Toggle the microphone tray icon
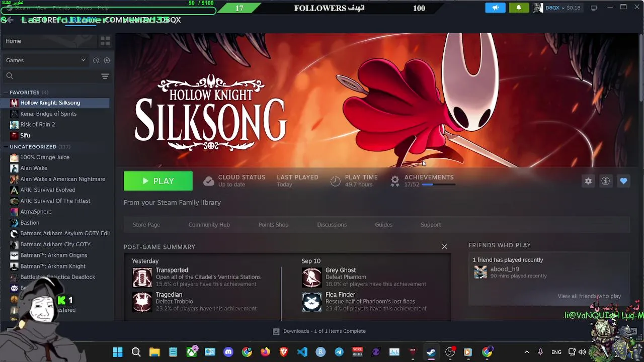The width and height of the screenshot is (644, 362). pyautogui.click(x=540, y=352)
